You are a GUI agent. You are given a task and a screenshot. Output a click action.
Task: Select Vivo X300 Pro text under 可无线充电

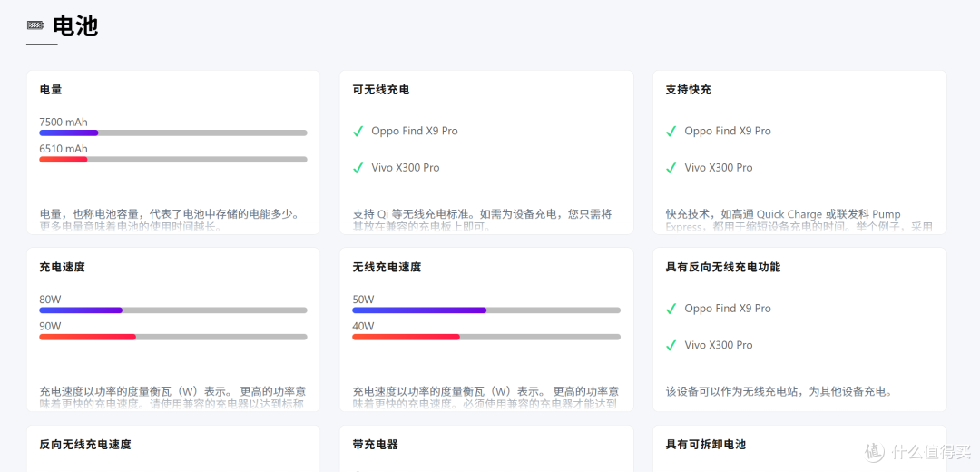point(406,168)
